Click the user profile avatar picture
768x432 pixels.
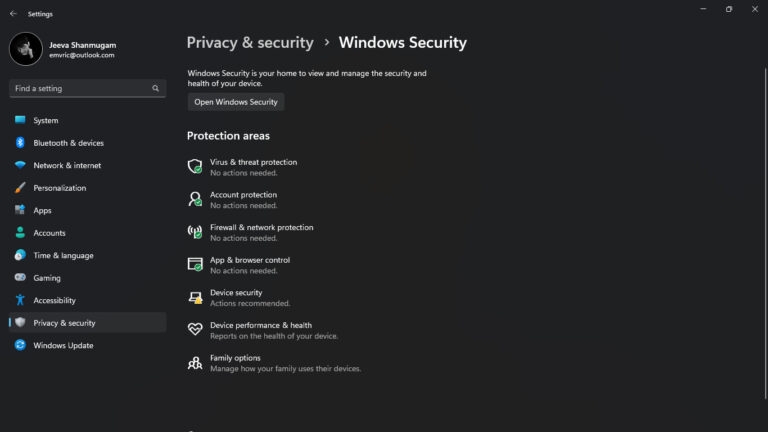[26, 49]
